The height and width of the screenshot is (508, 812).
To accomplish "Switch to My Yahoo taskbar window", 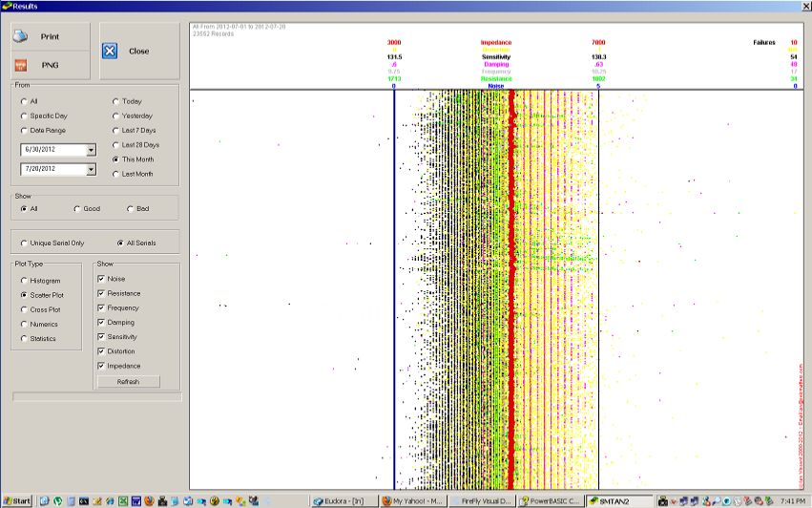I will point(413,501).
